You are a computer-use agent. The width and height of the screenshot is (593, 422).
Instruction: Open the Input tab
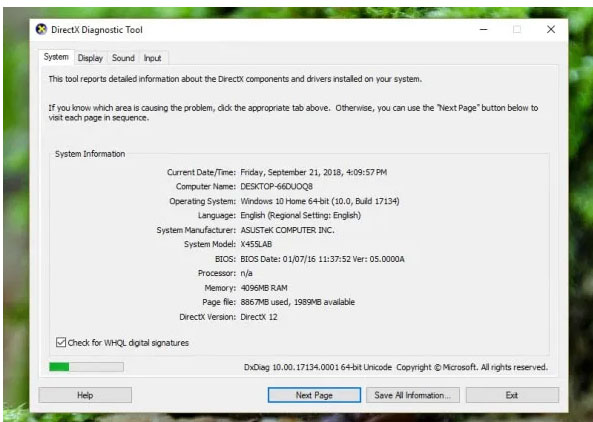click(152, 58)
